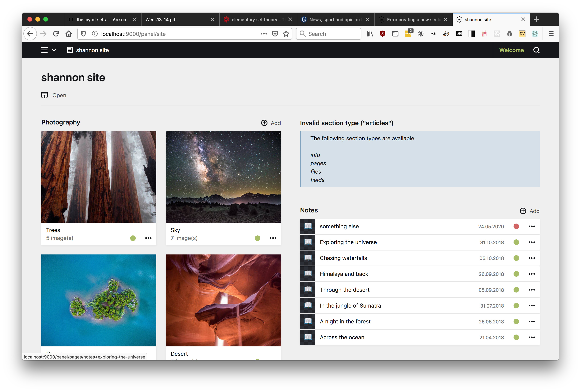This screenshot has width=581, height=392.
Task: Open a new browser tab
Action: pyautogui.click(x=536, y=19)
